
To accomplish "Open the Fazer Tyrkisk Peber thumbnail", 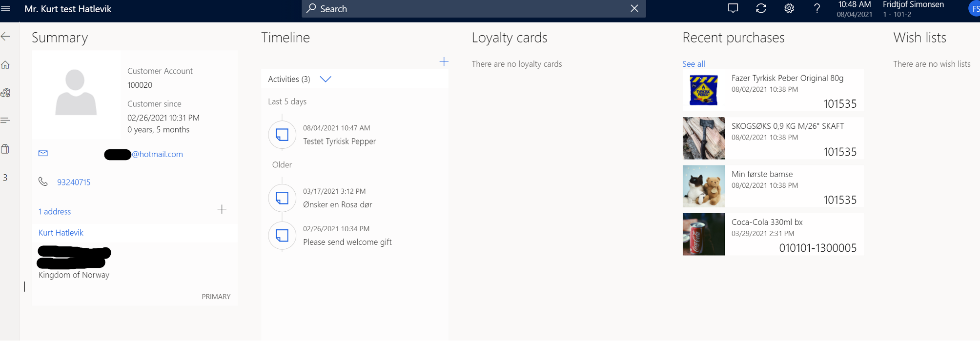I will tap(703, 90).
